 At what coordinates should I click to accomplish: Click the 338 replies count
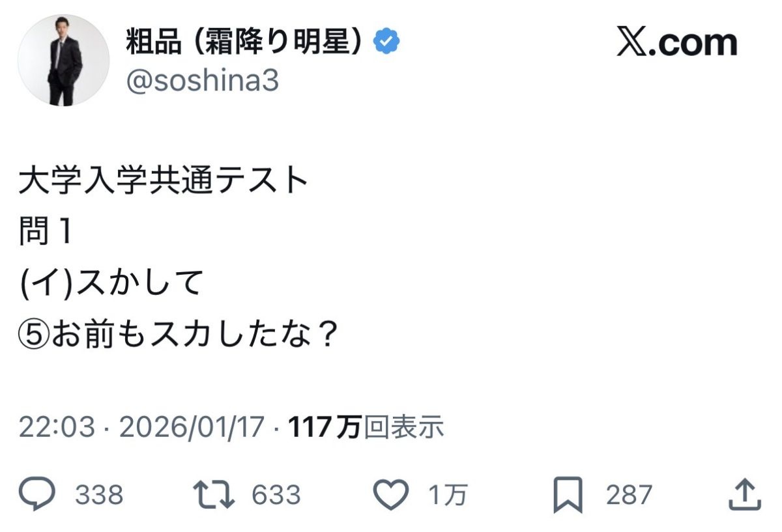click(x=99, y=496)
